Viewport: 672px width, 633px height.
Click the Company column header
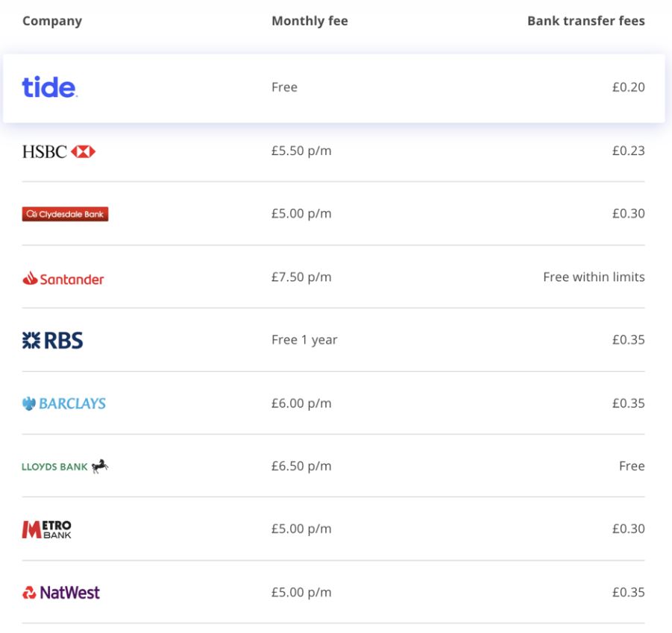[x=52, y=21]
